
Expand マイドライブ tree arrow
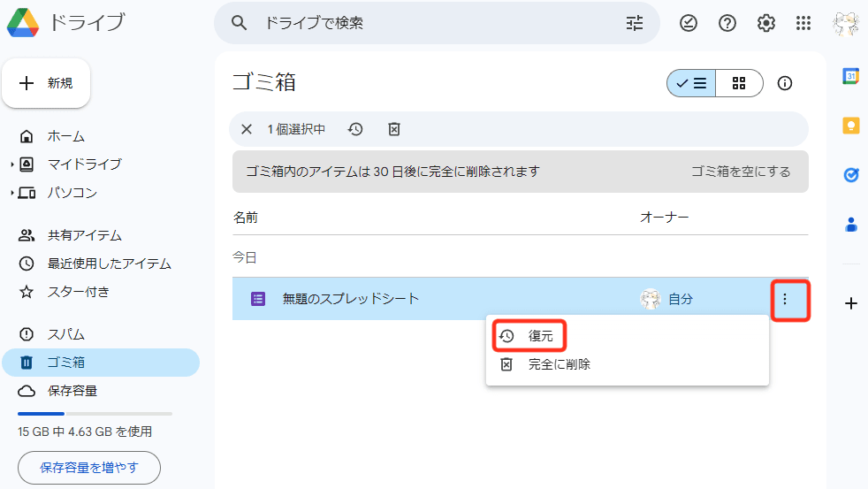12,164
